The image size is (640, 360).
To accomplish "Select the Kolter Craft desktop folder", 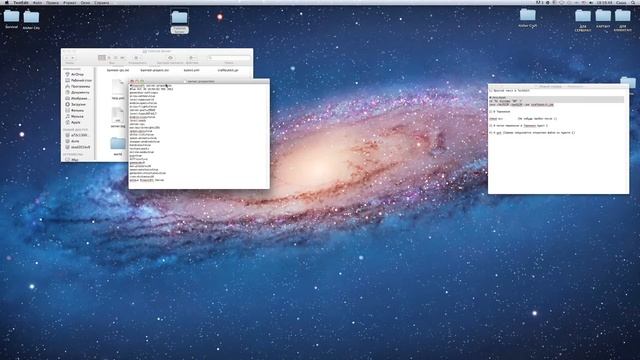I will 528,15.
